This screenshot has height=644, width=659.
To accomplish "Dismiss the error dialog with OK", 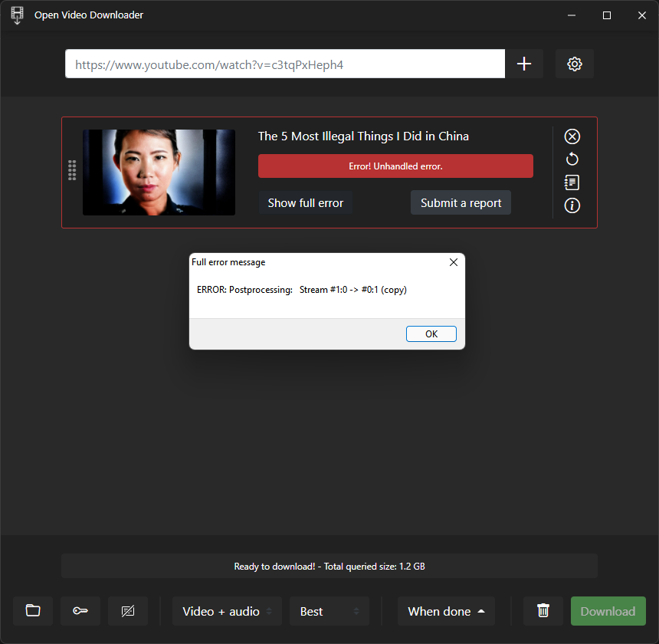I will point(431,333).
